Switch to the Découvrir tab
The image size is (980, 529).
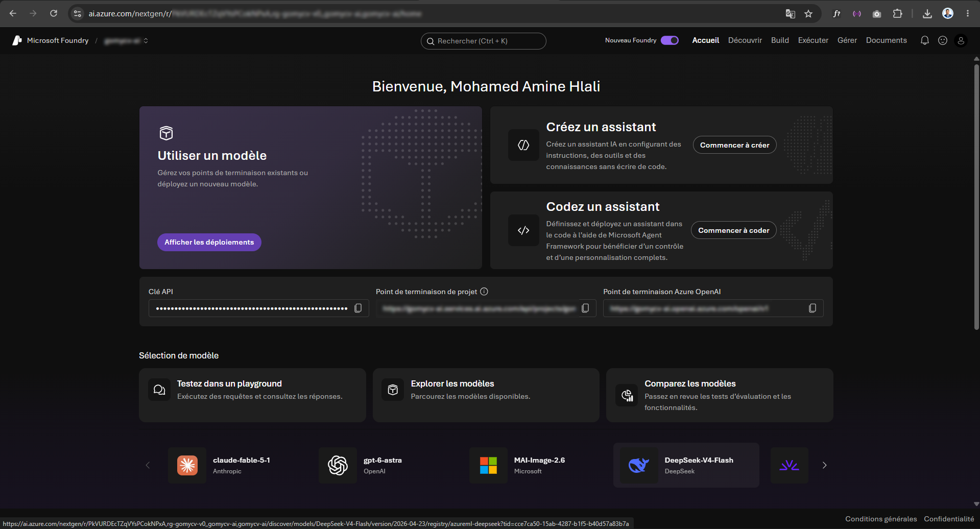[x=745, y=40]
